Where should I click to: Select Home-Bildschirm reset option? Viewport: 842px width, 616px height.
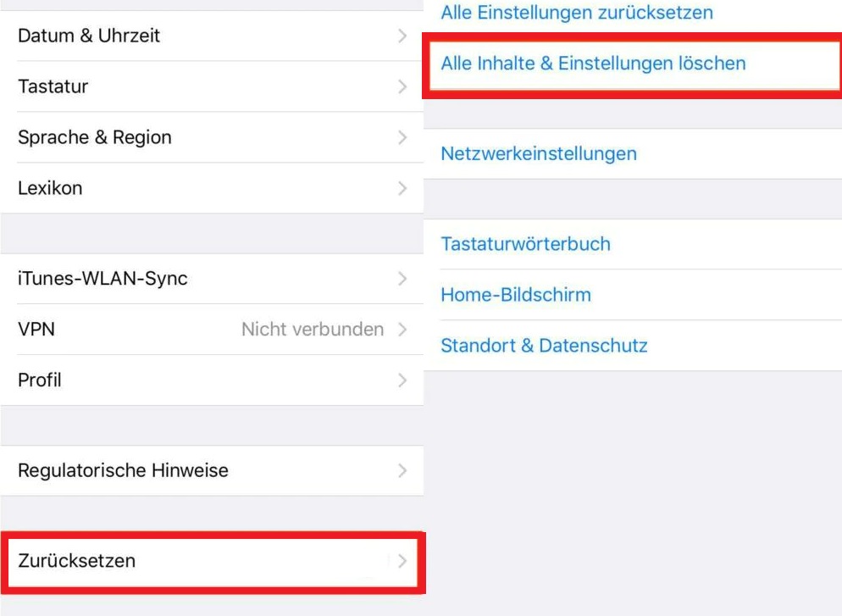(516, 295)
